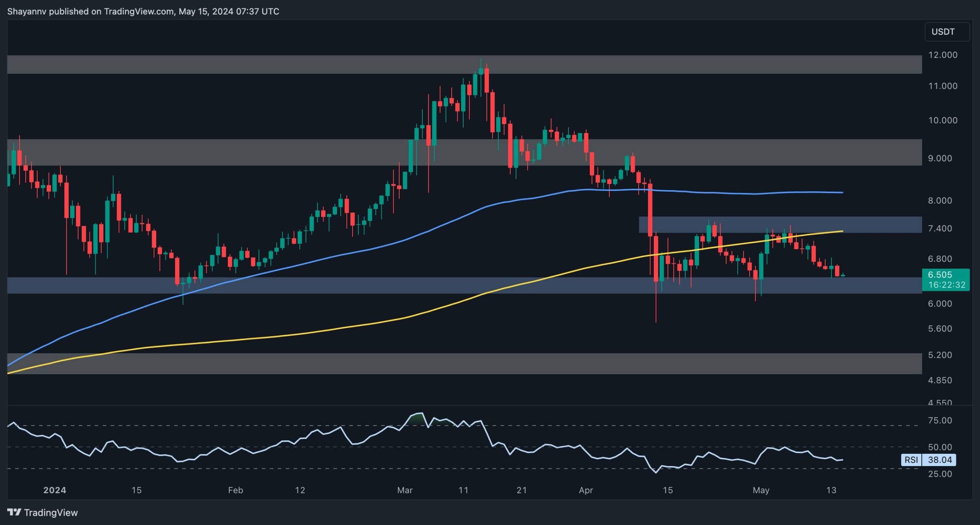Viewport: 980px width, 525px height.
Task: Click the 12.000 price axis label
Action: click(942, 55)
